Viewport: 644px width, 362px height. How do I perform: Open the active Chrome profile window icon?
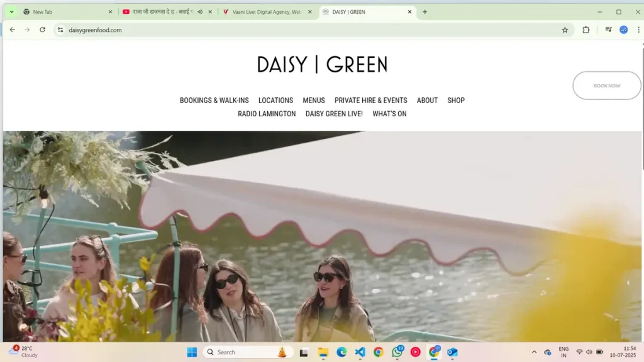tap(434, 352)
